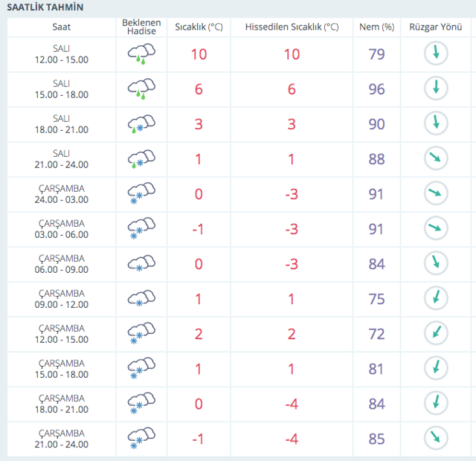Click the Nem (%) column header
The height and width of the screenshot is (461, 476).
376,28
